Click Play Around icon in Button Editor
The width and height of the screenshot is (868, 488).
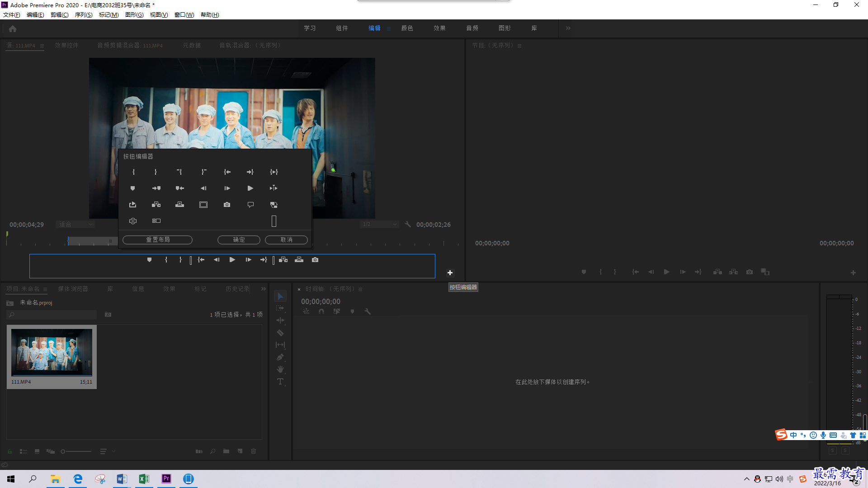[274, 188]
